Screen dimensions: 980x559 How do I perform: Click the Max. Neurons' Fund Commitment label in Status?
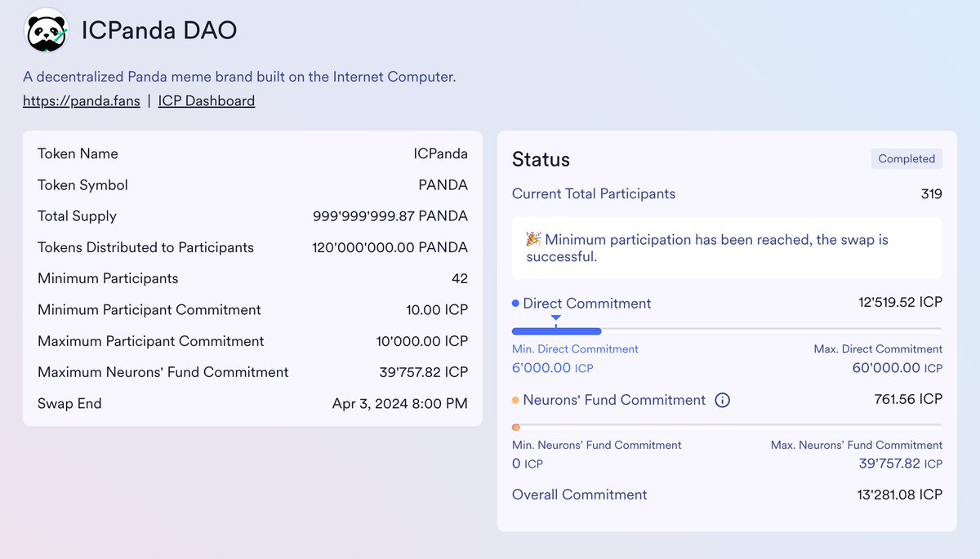click(857, 446)
